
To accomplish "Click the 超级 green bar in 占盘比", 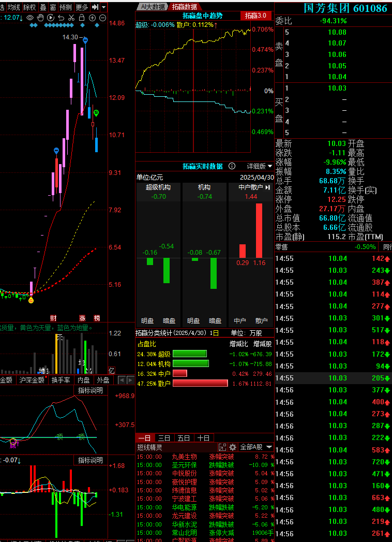I will (x=190, y=354).
